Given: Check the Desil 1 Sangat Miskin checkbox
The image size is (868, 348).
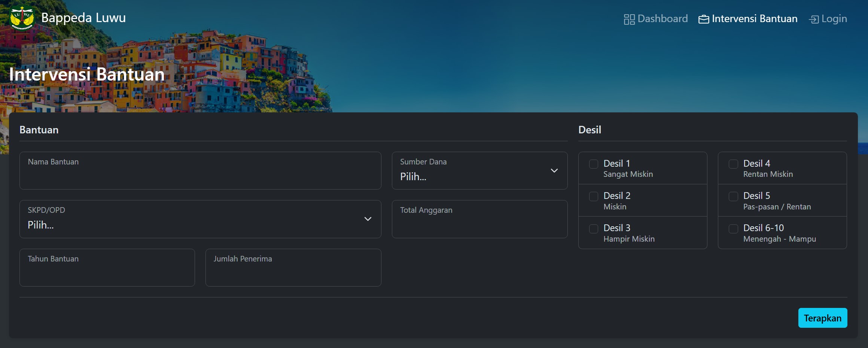Looking at the screenshot, I should tap(594, 164).
